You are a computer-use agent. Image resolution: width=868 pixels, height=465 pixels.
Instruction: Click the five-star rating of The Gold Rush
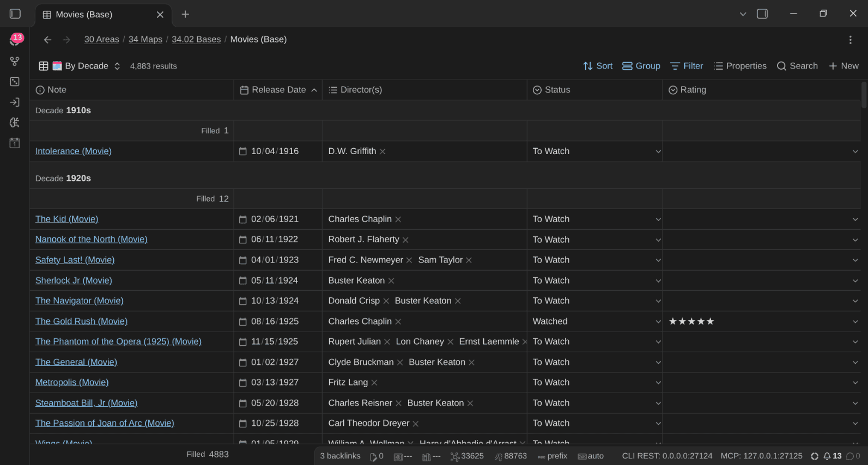pyautogui.click(x=691, y=322)
